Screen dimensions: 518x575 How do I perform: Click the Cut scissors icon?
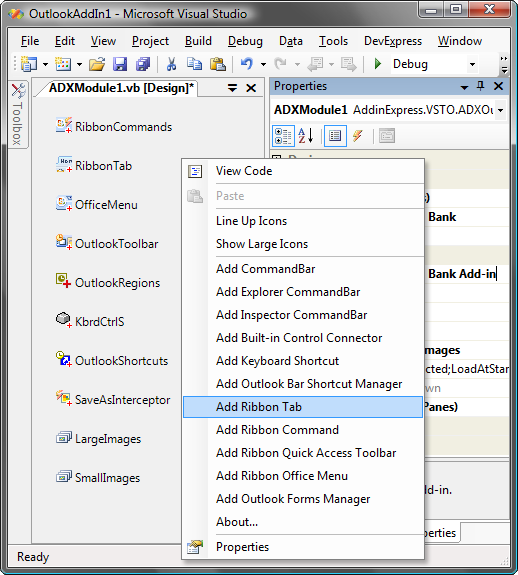[x=171, y=64]
